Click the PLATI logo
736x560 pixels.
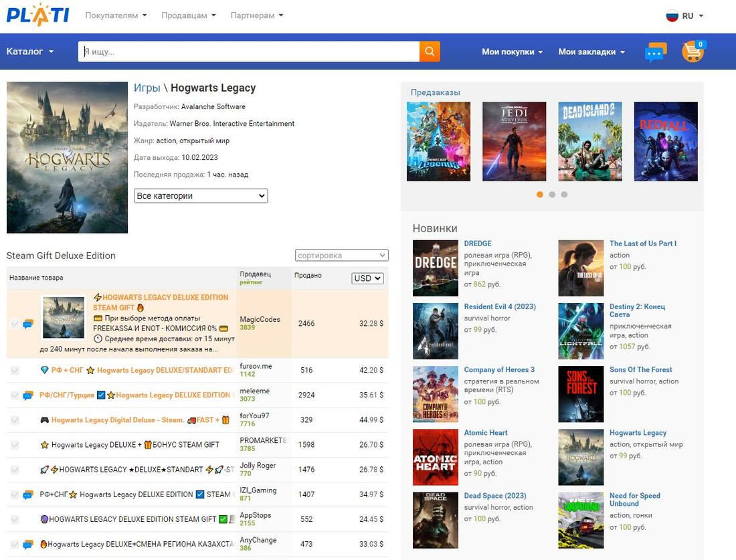tap(38, 15)
